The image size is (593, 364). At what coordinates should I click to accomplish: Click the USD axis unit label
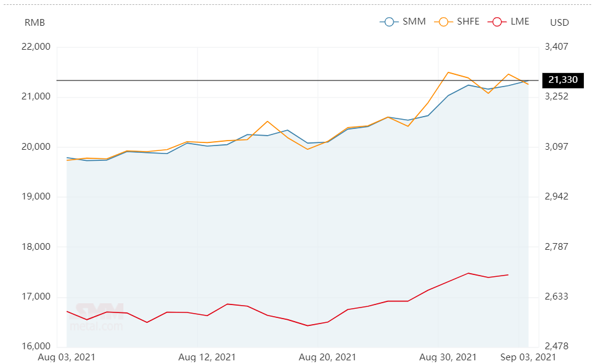pyautogui.click(x=559, y=23)
